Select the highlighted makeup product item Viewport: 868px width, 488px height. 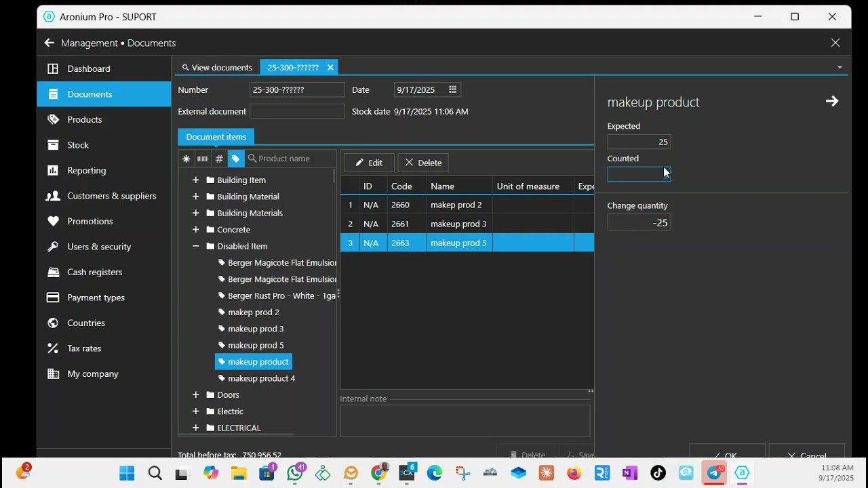pyautogui.click(x=254, y=362)
